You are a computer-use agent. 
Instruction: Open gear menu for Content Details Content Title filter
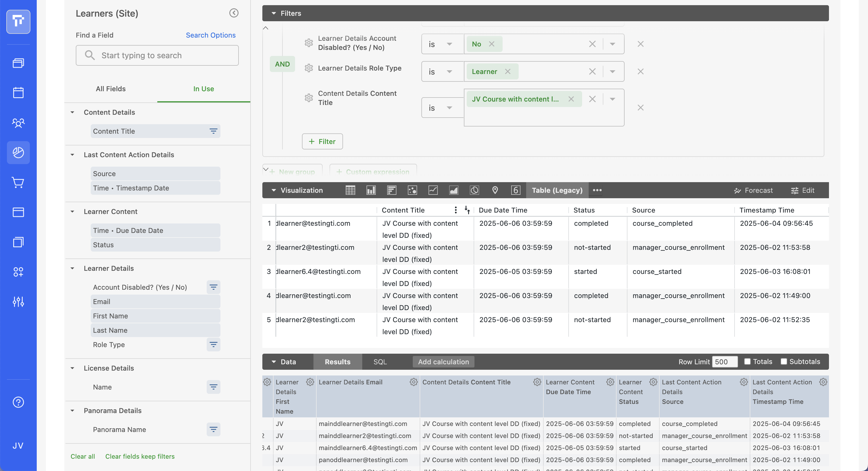(x=309, y=98)
